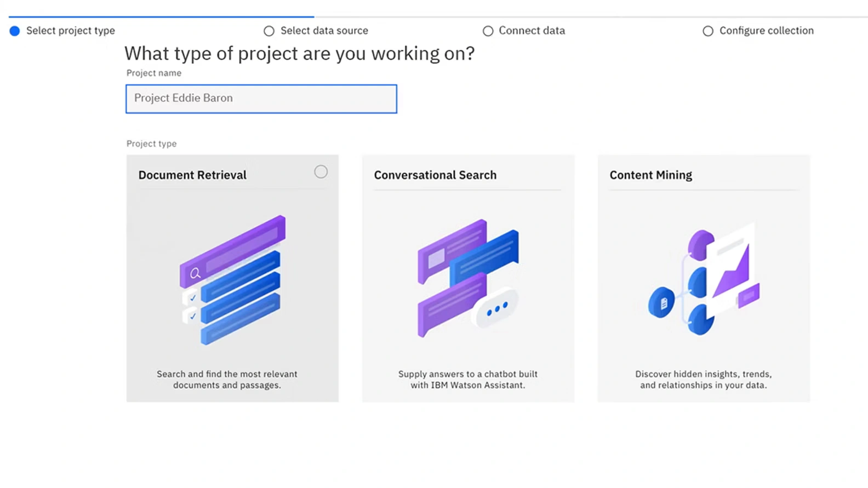Click the filled blue 'Select project type' step indicator

click(15, 31)
